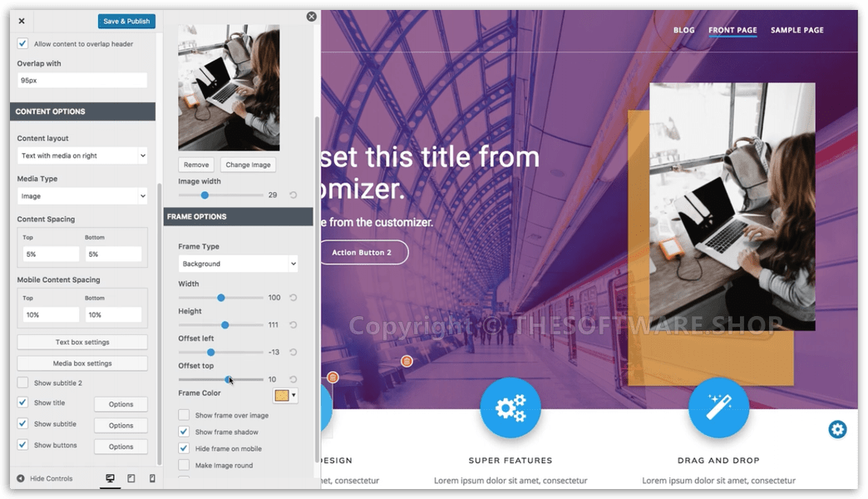This screenshot has height=499, width=868.
Task: Reset the Offset left value
Action: [293, 353]
